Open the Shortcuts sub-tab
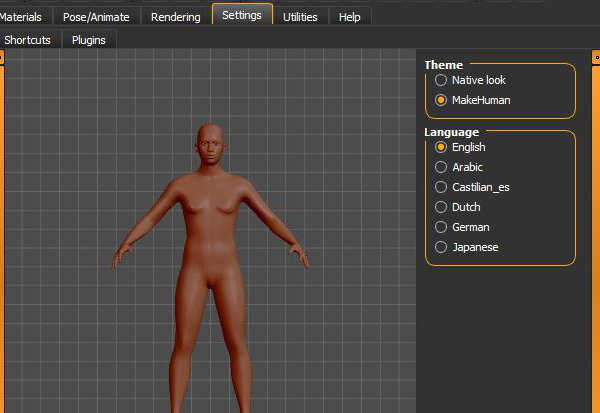600x413 pixels. coord(30,40)
